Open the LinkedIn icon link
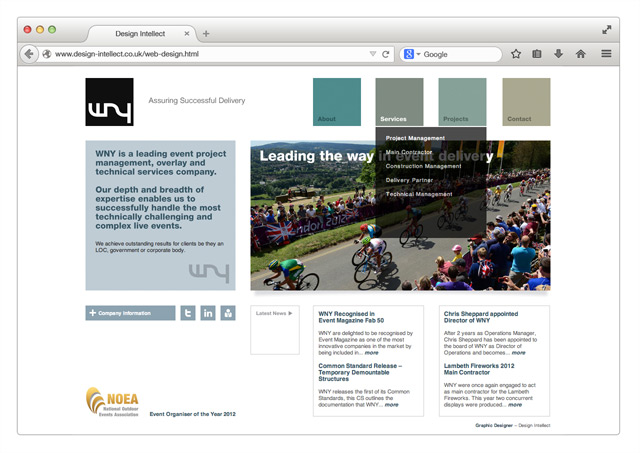The height and width of the screenshot is (453, 640). point(208,313)
